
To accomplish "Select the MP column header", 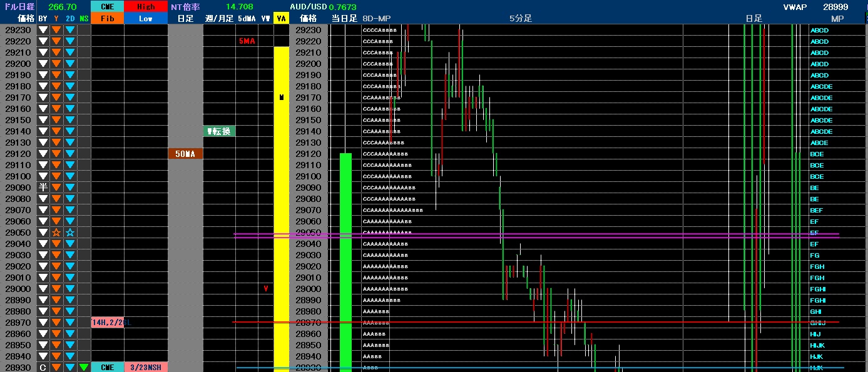I will point(837,18).
